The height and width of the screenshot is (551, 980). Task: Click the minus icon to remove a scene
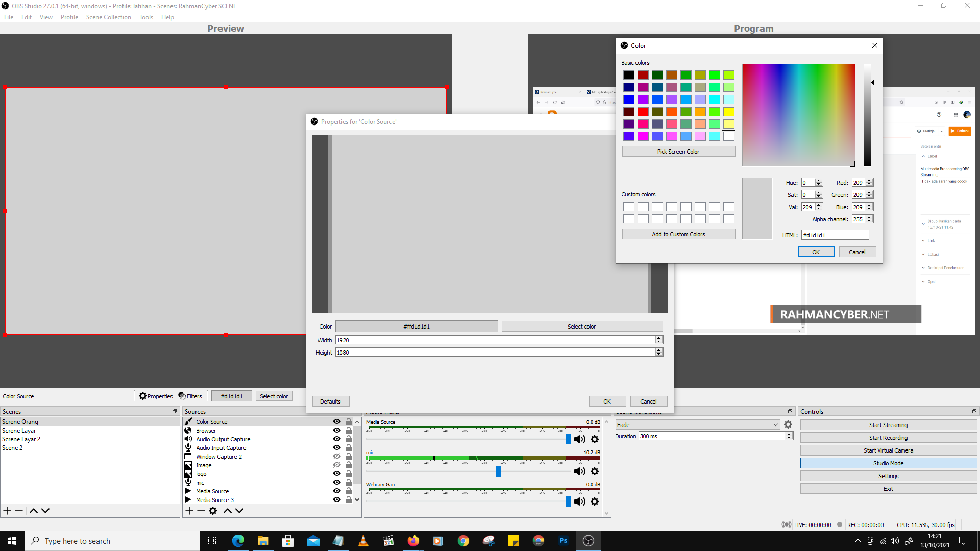tap(19, 510)
